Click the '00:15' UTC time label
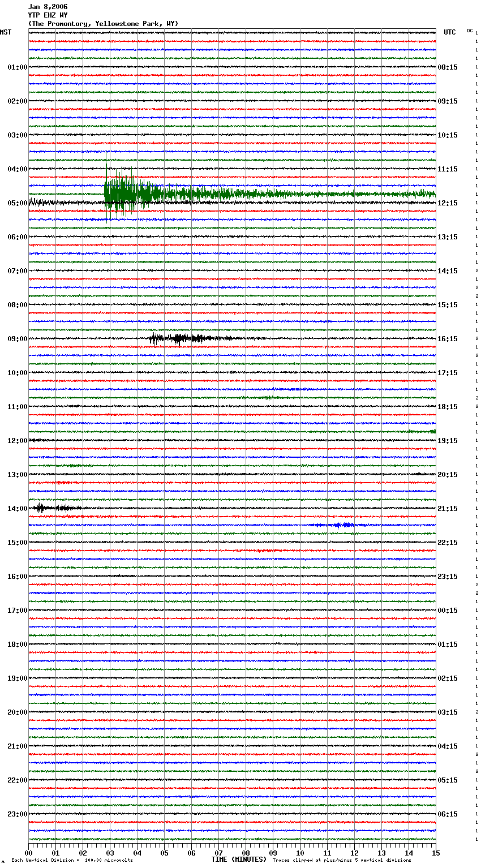The image size is (481, 868). tap(448, 611)
